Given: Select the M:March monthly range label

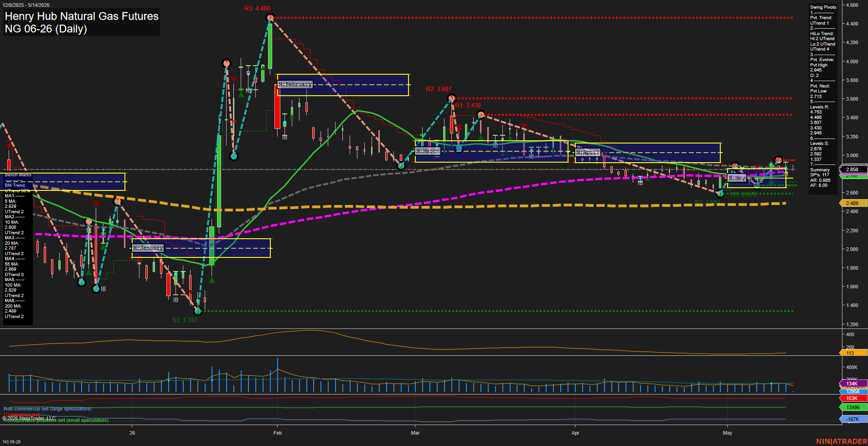Looking at the screenshot, I should click(428, 151).
